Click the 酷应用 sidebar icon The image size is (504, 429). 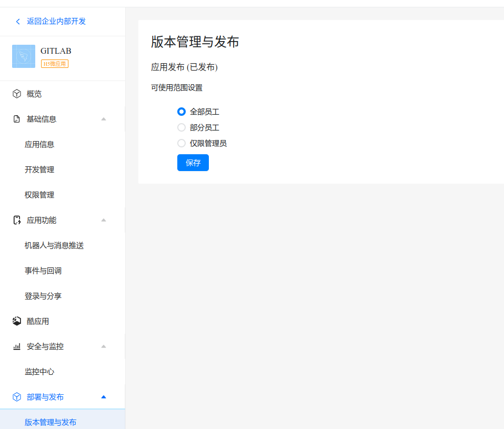click(17, 321)
